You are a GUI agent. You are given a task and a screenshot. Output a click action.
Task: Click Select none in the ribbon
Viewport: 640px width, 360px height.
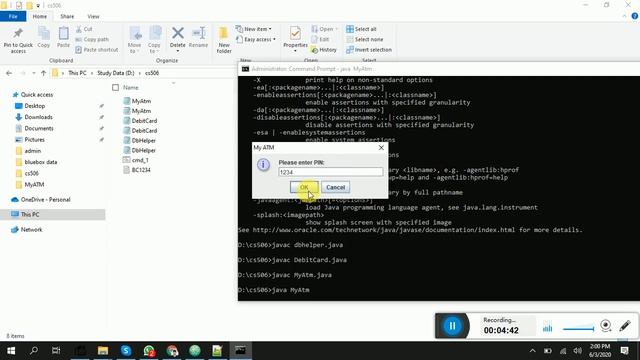364,39
